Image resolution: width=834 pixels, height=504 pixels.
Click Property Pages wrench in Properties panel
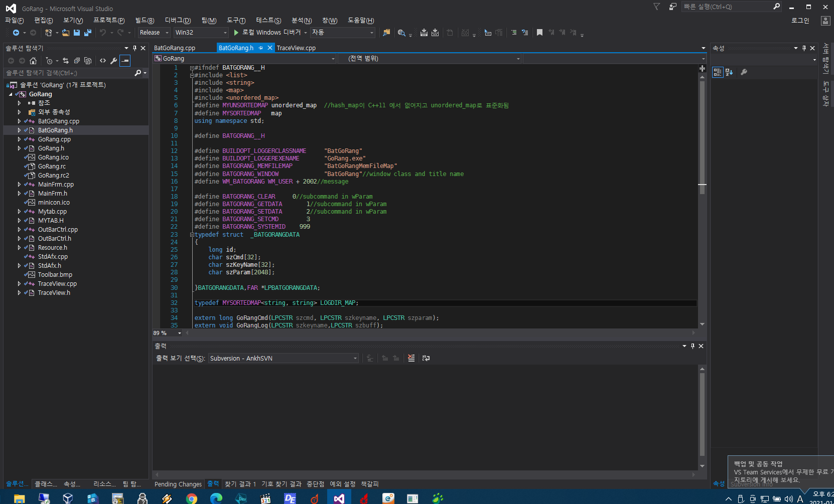(x=744, y=72)
